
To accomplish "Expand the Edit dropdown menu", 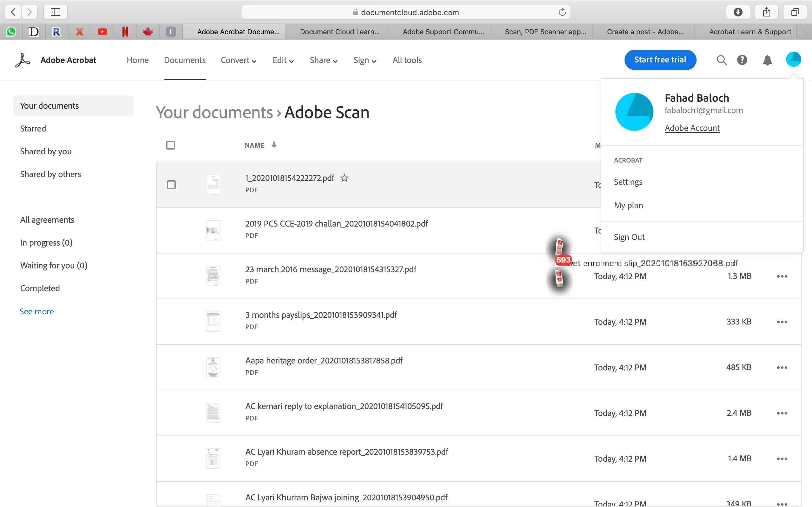I will tap(283, 60).
